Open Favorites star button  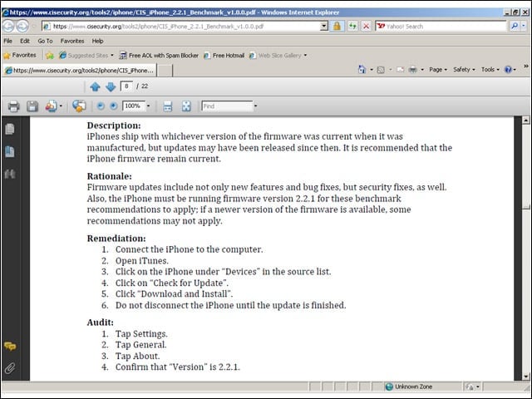coord(20,55)
